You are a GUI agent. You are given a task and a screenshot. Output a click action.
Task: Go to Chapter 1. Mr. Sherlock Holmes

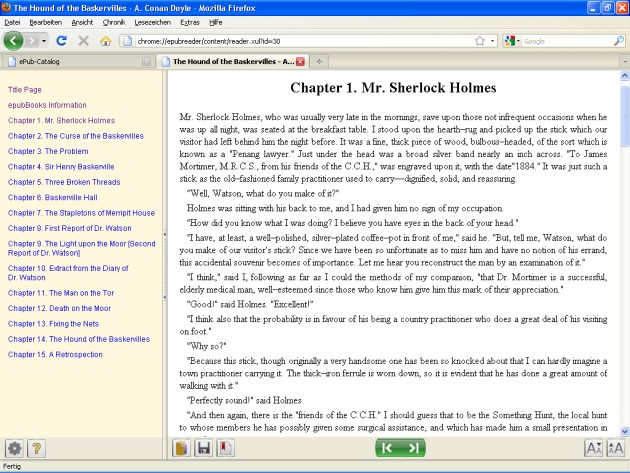[x=61, y=120]
